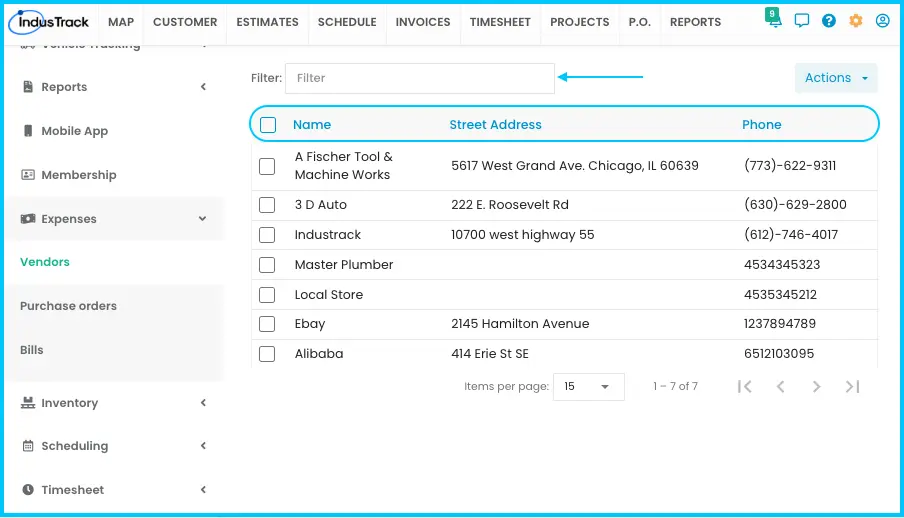
Task: Click address 5617 West Grand Ave. Chicago
Action: [575, 166]
